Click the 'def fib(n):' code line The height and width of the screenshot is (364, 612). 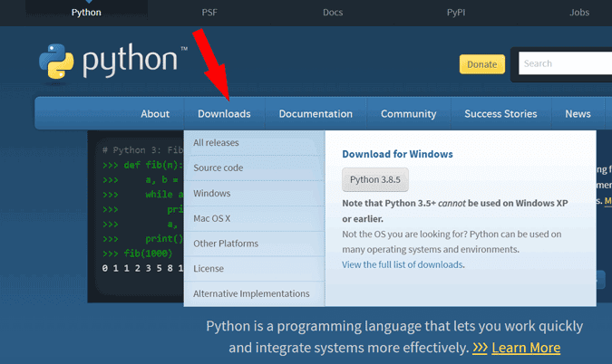click(x=142, y=165)
